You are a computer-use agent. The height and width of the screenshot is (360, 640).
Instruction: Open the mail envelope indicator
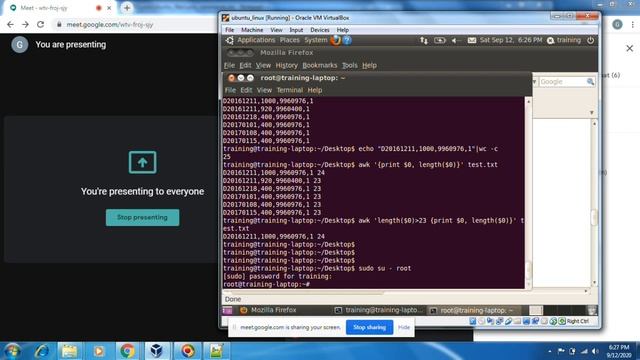tap(471, 40)
